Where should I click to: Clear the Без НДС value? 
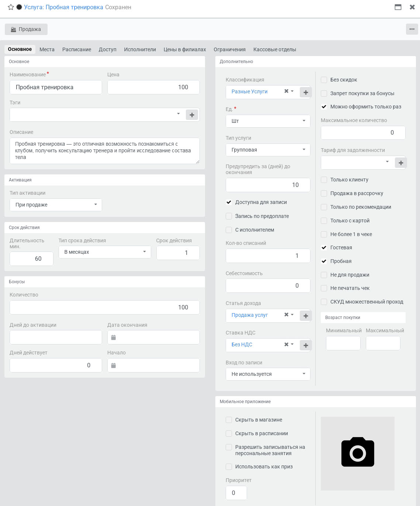coord(286,344)
